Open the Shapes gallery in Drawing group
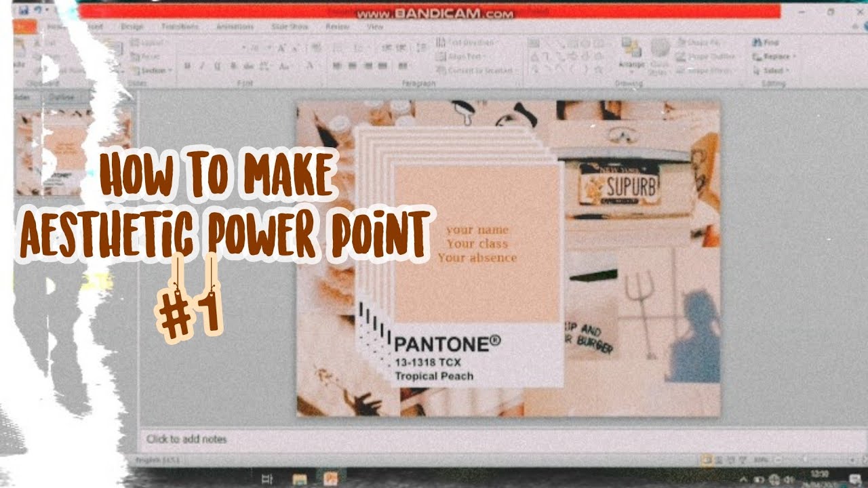 [567, 56]
